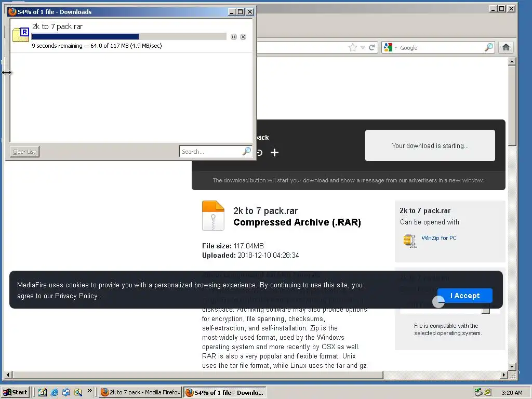Viewport: 532px width, 399px height.
Task: Go to the Firefox home page
Action: [x=506, y=47]
